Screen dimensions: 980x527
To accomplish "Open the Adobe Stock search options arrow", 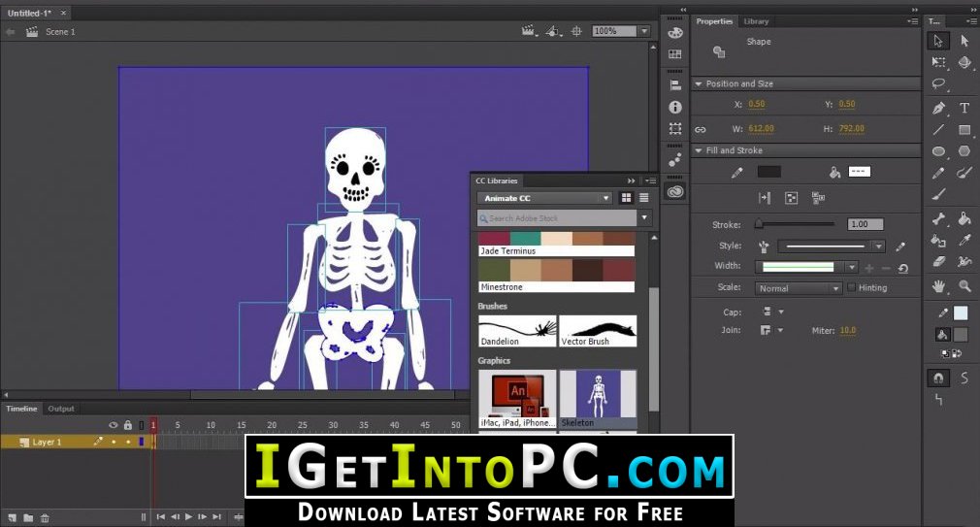I will pyautogui.click(x=644, y=217).
